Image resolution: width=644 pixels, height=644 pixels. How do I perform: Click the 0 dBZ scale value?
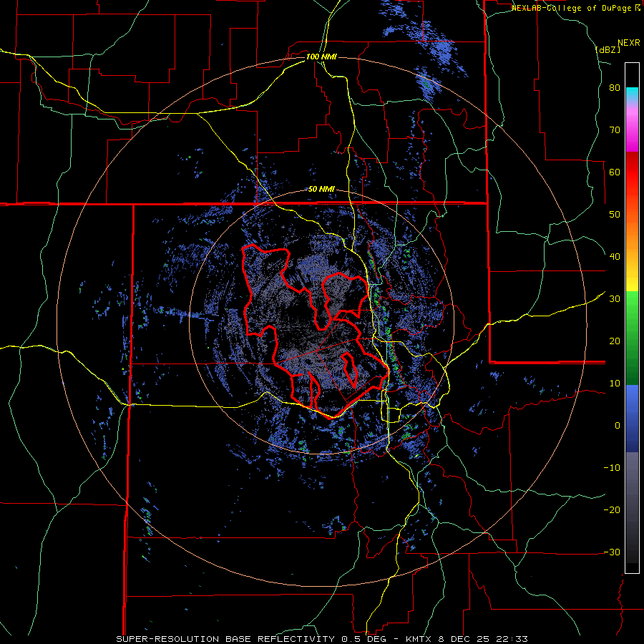click(x=618, y=426)
